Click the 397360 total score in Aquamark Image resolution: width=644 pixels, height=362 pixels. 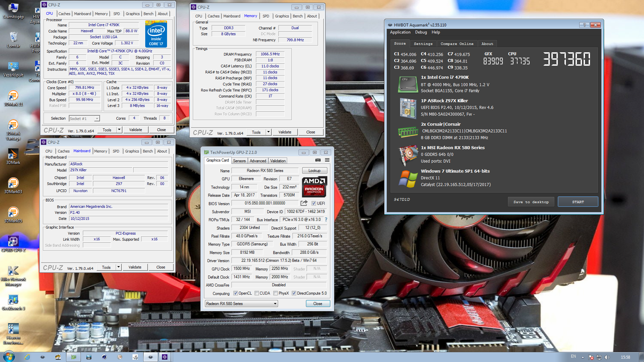click(x=567, y=59)
